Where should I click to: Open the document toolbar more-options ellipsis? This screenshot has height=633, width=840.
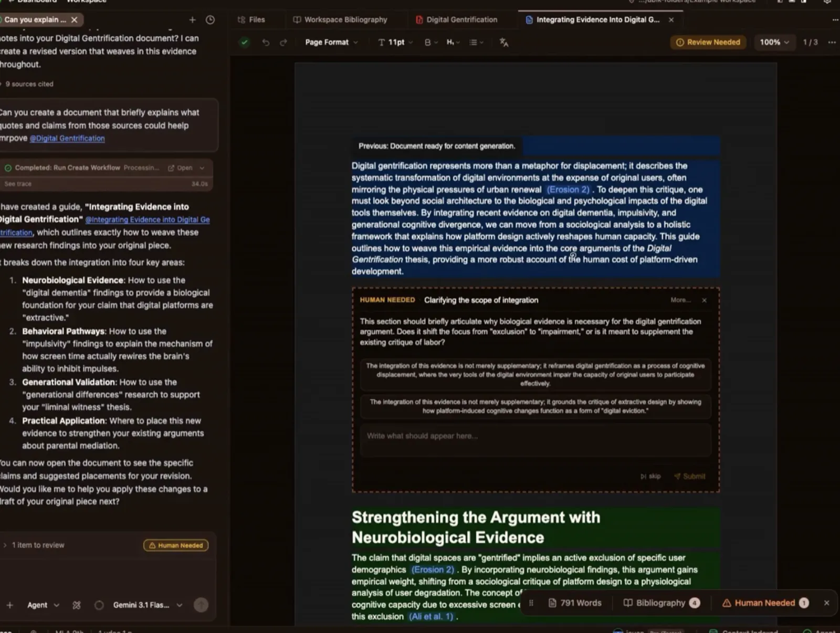pos(832,43)
